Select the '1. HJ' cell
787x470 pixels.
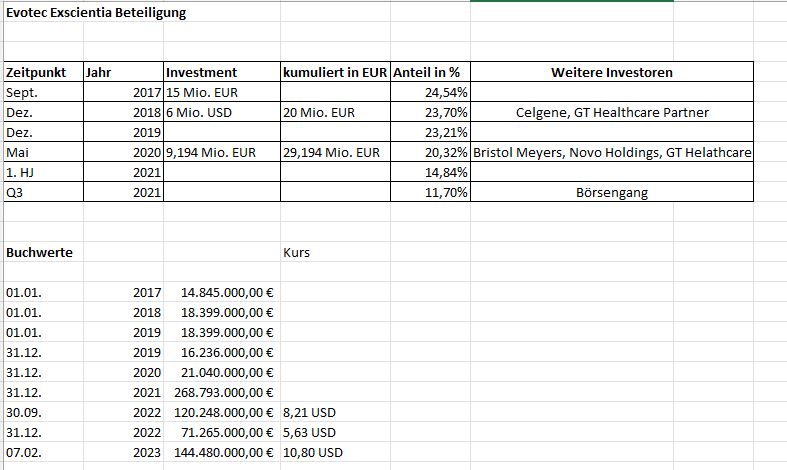pos(44,172)
